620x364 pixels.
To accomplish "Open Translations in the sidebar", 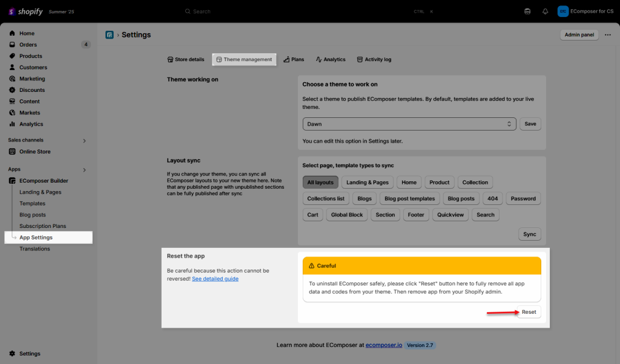I will point(35,249).
